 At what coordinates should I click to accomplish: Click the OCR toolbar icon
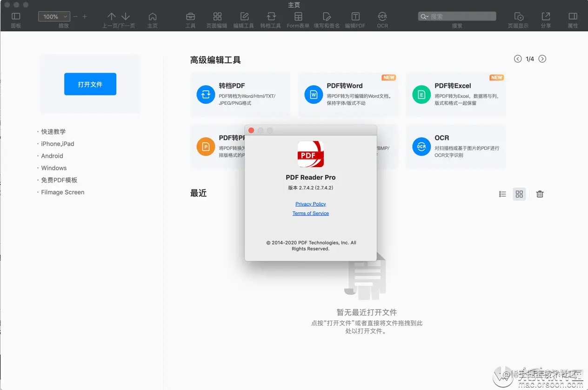[x=382, y=16]
